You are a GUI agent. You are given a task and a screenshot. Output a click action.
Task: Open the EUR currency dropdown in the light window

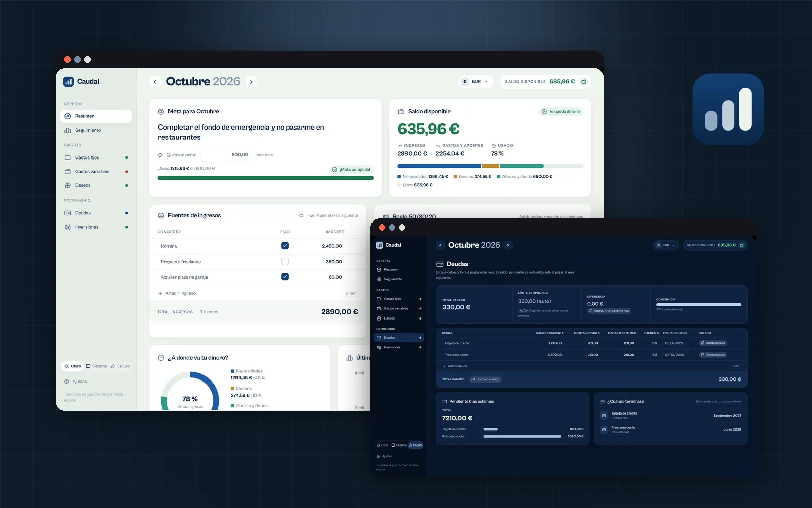[x=476, y=82]
